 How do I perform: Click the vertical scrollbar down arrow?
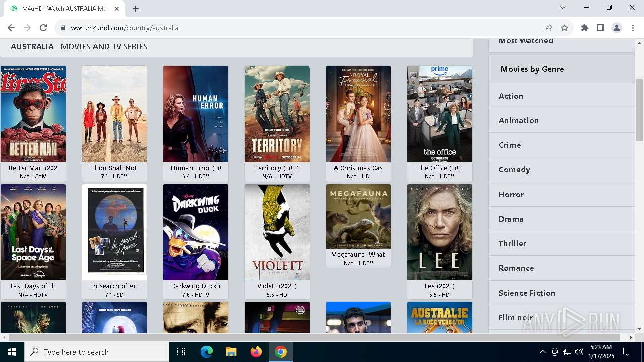639,329
